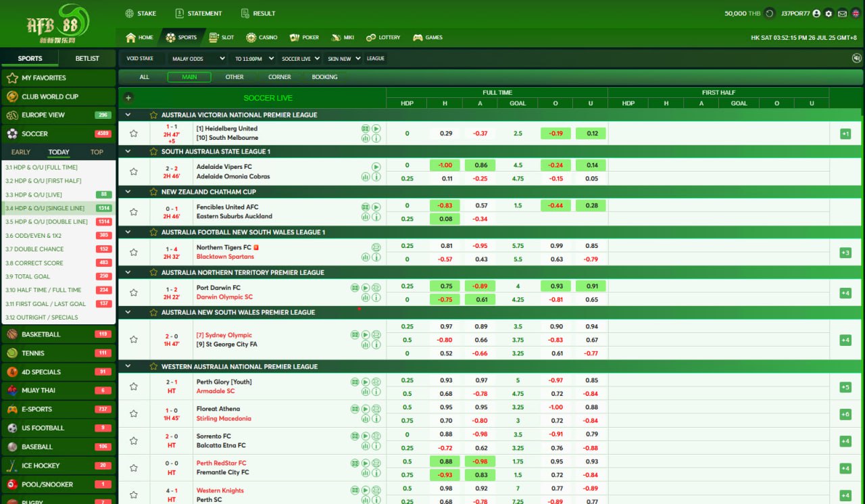This screenshot has width=865, height=504.
Task: Collapse South Australia State League 1 section
Action: coord(128,152)
